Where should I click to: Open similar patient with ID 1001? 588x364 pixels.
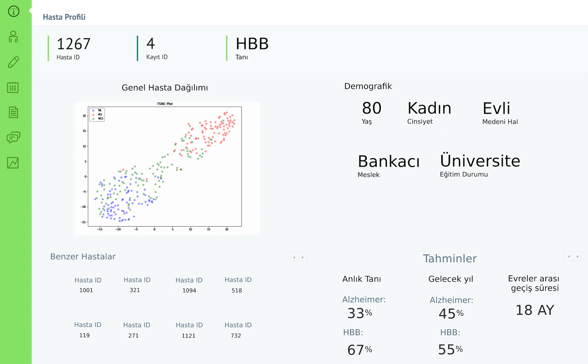point(86,290)
